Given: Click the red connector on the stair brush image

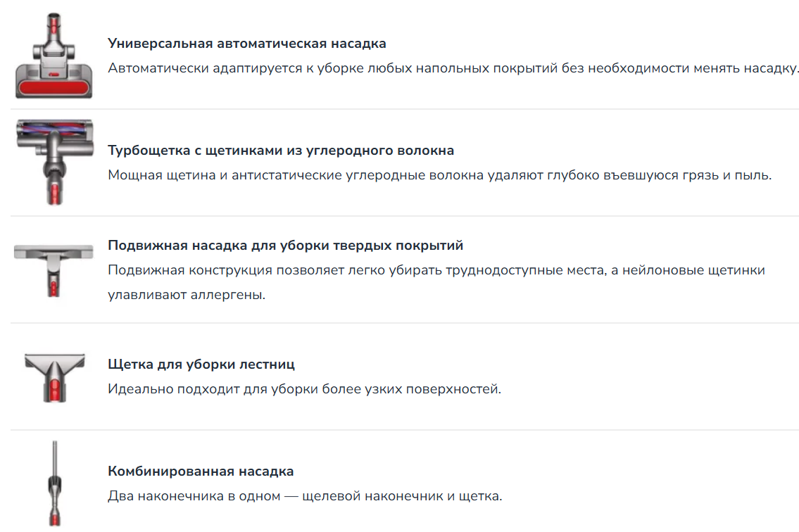Looking at the screenshot, I should [x=54, y=391].
